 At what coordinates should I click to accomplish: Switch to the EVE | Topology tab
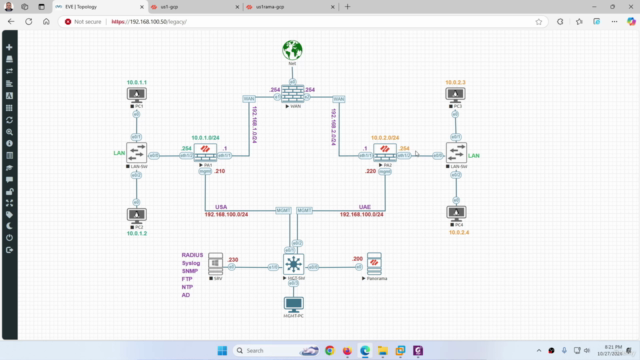100,7
